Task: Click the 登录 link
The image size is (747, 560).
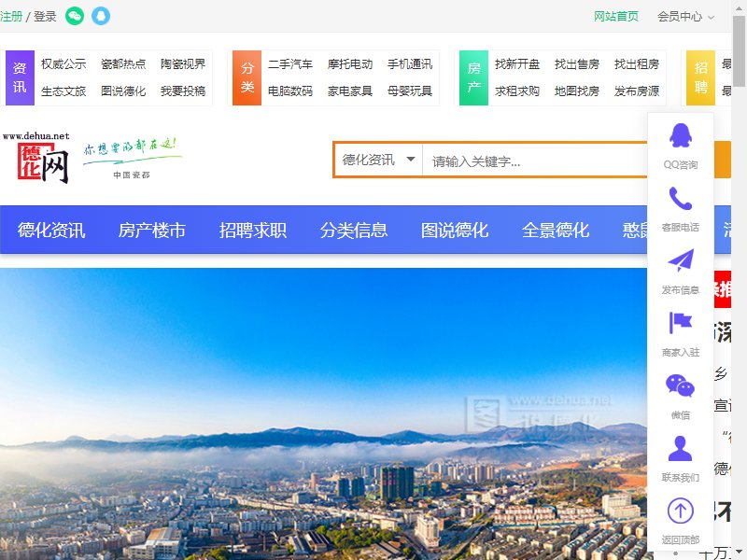Action: click(45, 17)
